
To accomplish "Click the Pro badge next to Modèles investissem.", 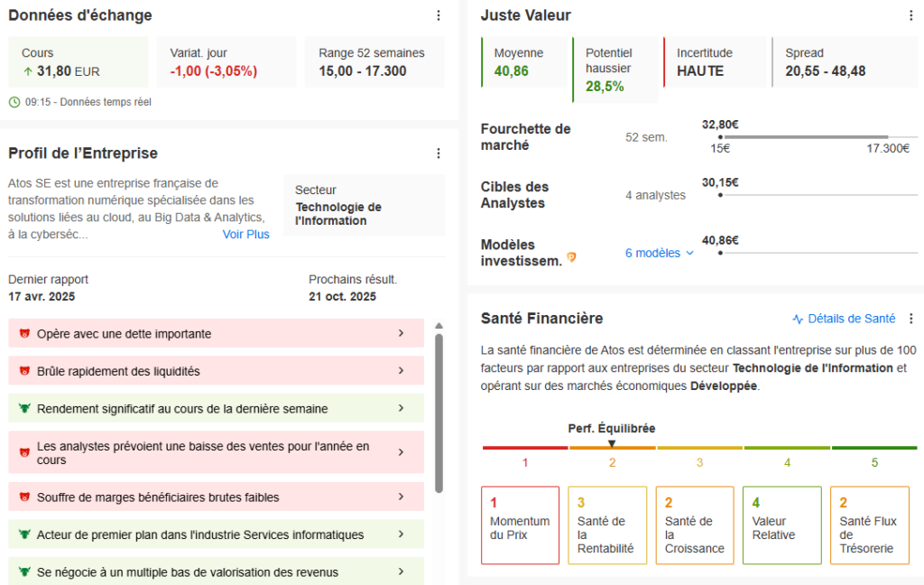I will tap(571, 258).
